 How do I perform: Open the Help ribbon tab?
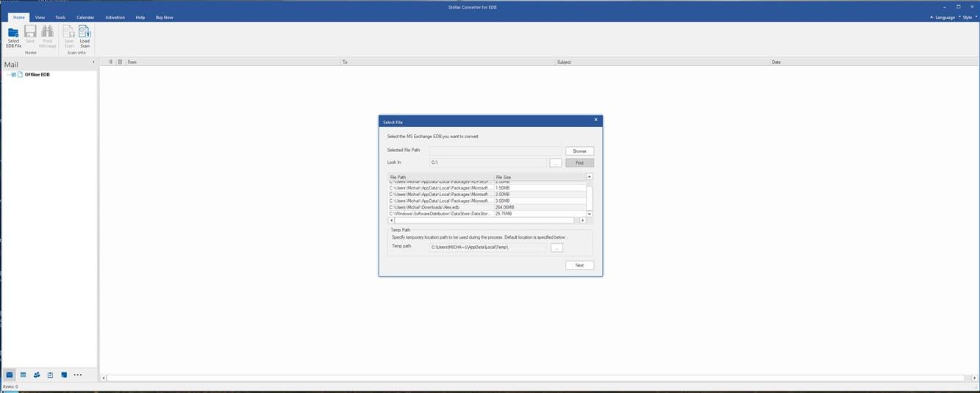140,17
